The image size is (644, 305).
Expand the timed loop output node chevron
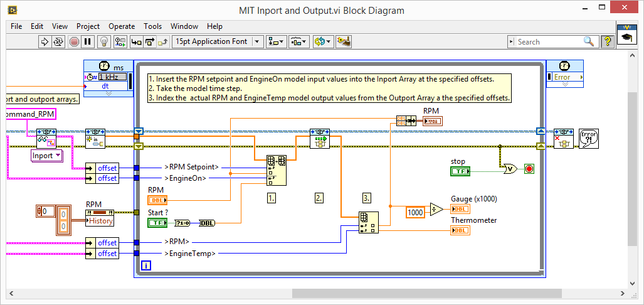(x=565, y=84)
